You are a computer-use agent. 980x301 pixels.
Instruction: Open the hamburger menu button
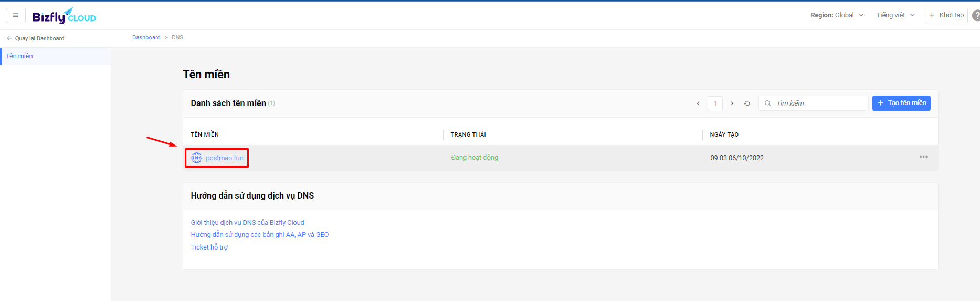[15, 15]
